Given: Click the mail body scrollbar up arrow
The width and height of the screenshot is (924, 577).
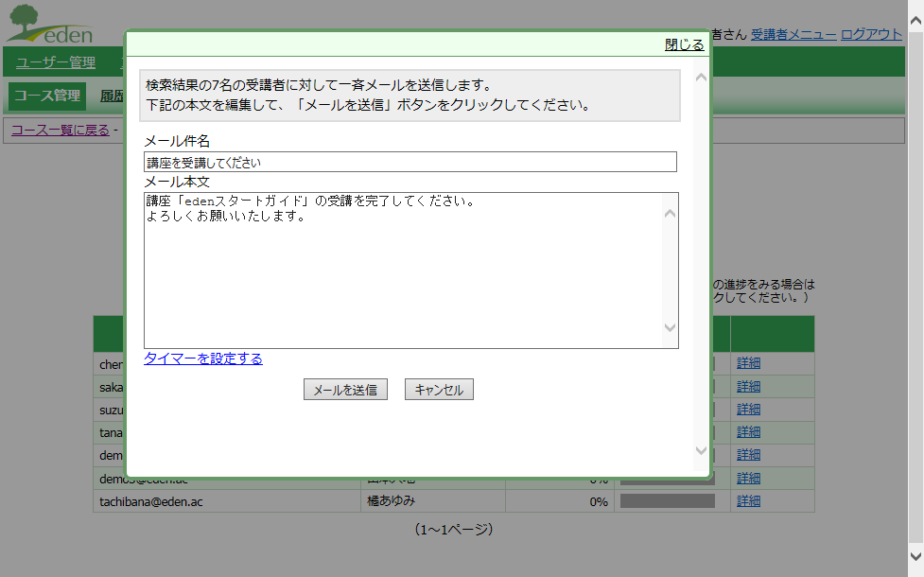Looking at the screenshot, I should pyautogui.click(x=670, y=214).
